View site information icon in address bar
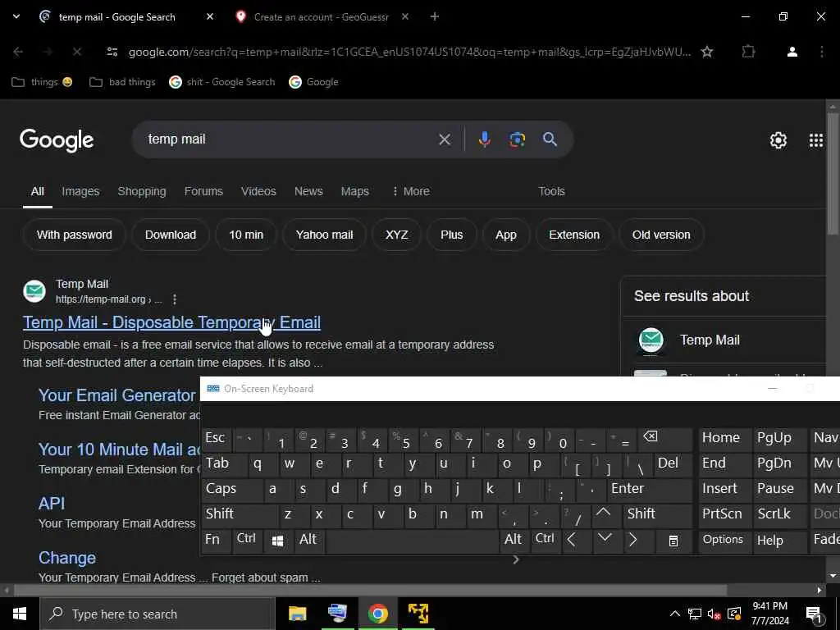The width and height of the screenshot is (840, 630). pos(112,52)
